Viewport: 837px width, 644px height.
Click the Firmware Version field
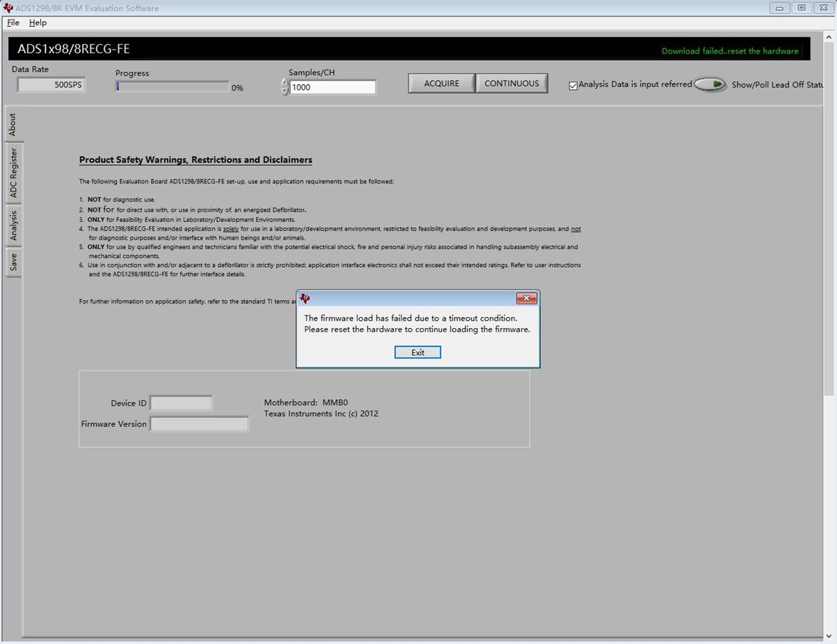tap(199, 424)
